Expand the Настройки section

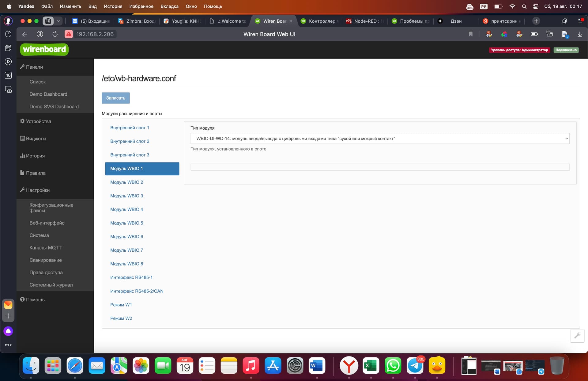click(35, 190)
